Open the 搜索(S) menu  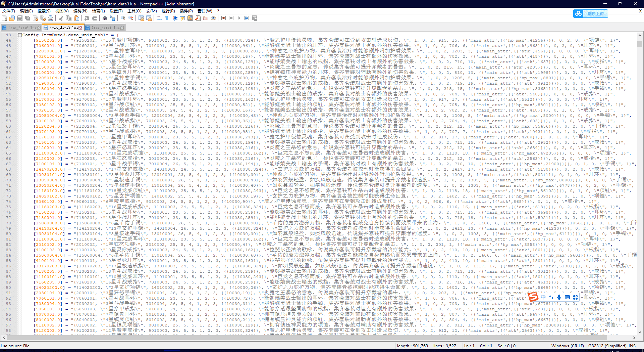[44, 11]
